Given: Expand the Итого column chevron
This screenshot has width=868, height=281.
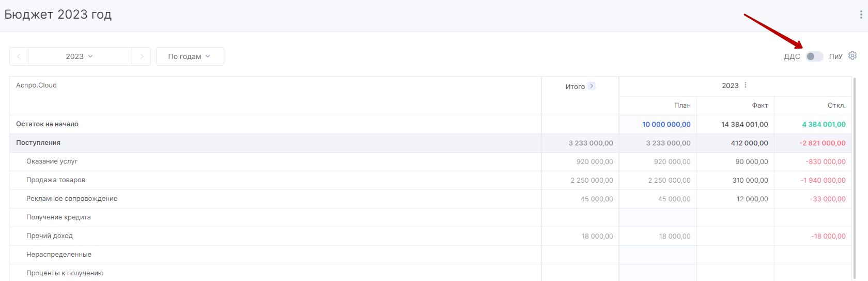Looking at the screenshot, I should pos(592,86).
